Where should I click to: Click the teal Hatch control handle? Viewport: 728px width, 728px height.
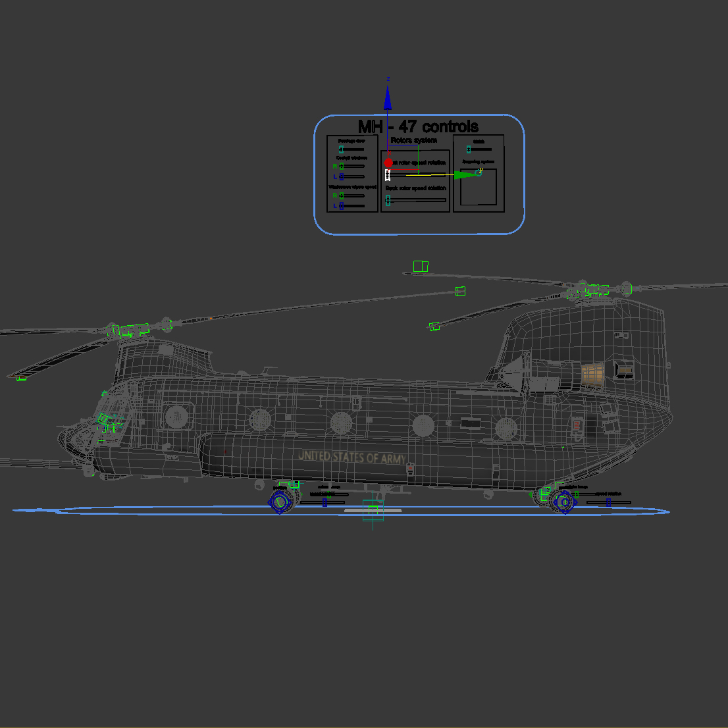468,149
